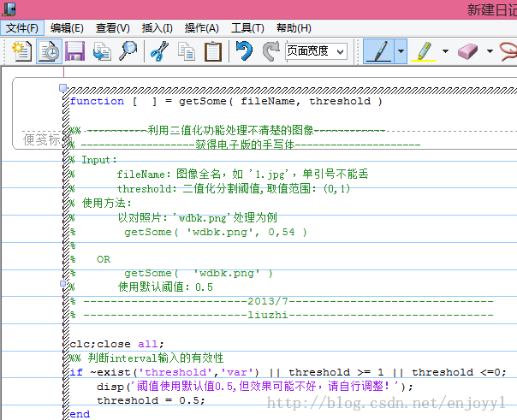Viewport: 517px width, 420px height.
Task: Expand eraser options dropdown arrow
Action: (x=490, y=51)
